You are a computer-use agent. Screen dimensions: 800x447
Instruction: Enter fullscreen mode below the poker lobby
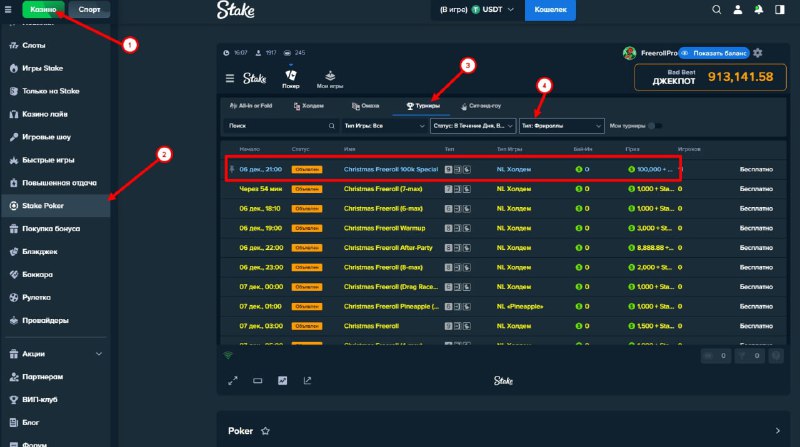[x=232, y=380]
